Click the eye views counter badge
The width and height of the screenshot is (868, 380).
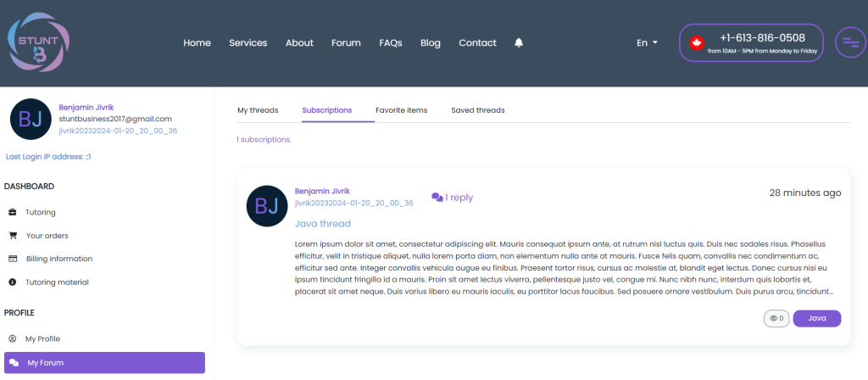point(776,319)
